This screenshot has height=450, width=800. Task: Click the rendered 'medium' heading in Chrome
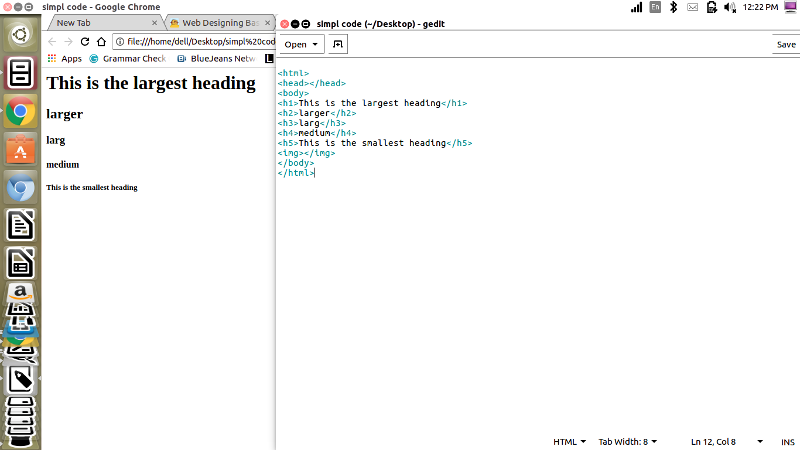click(63, 164)
